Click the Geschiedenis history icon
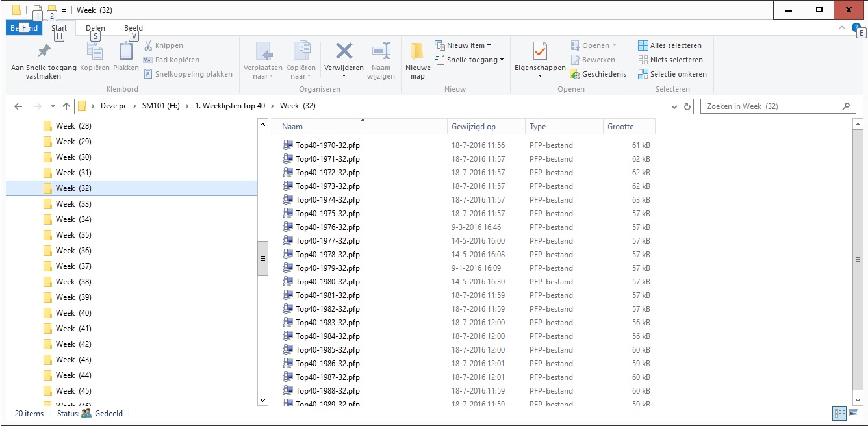 point(575,74)
